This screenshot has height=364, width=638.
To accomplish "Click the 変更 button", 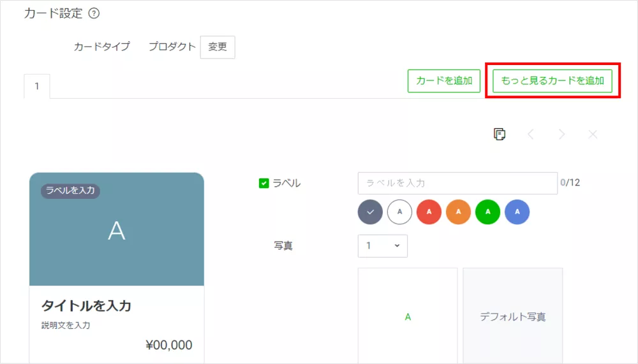I will pos(218,47).
